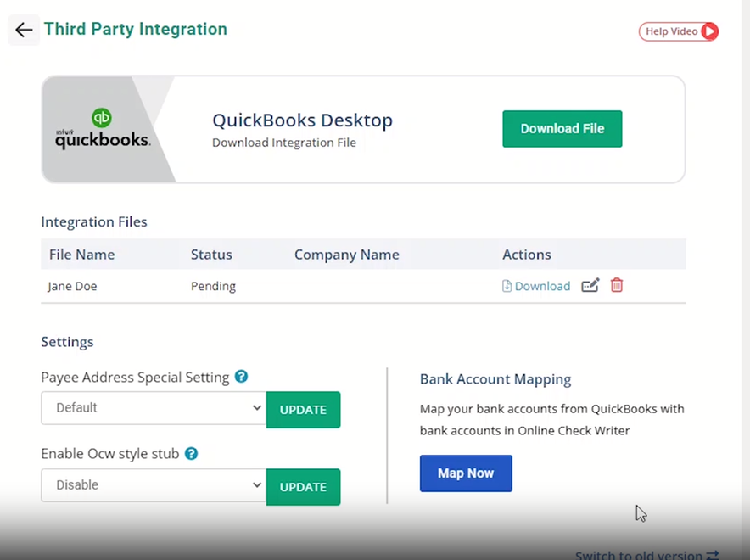This screenshot has height=560, width=750.
Task: Click the Switch to old version link
Action: click(x=646, y=555)
